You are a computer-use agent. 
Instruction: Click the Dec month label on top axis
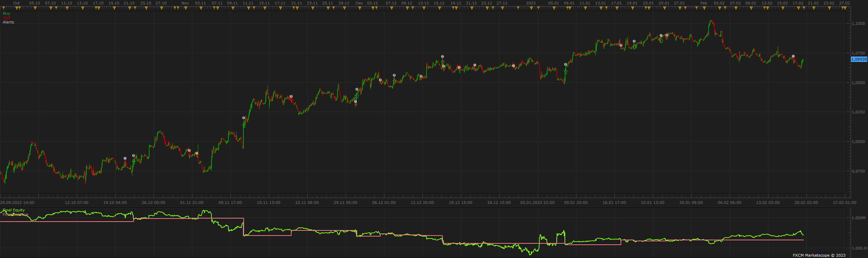pos(359,3)
